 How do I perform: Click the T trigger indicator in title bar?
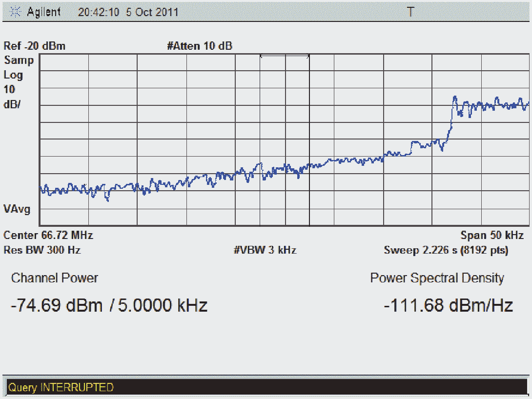click(x=410, y=12)
